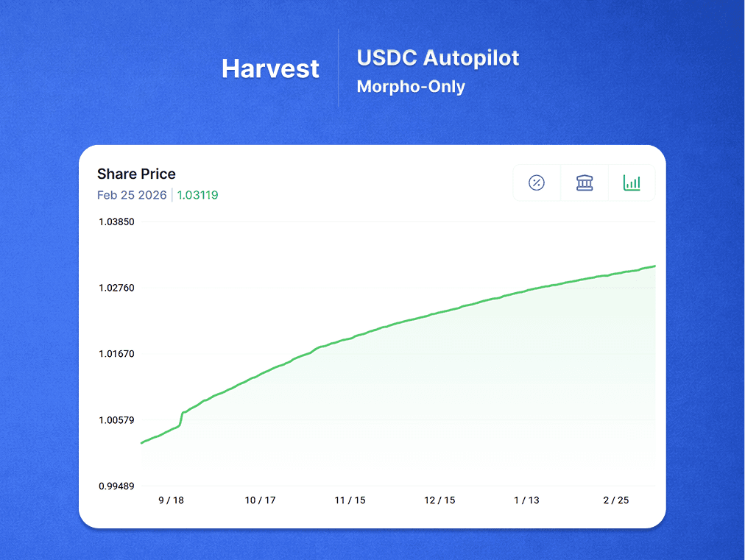This screenshot has width=745, height=560.
Task: Click the active Share Price chart icon
Action: coord(631,182)
